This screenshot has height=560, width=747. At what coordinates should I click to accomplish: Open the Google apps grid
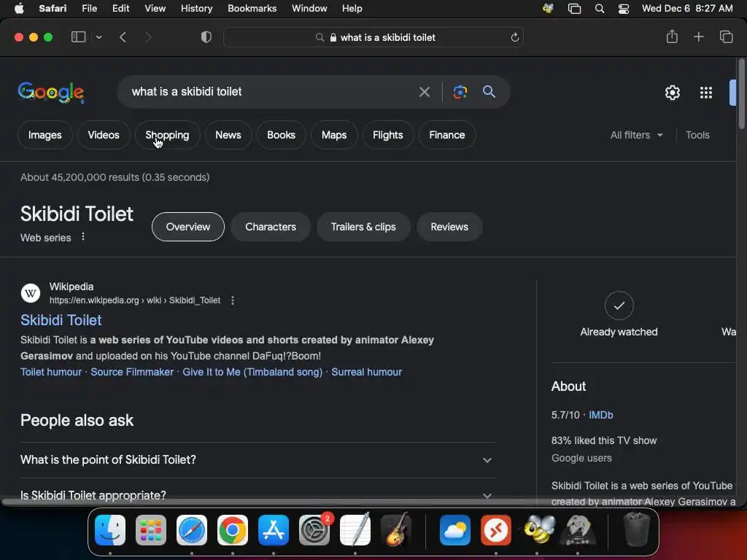(706, 93)
